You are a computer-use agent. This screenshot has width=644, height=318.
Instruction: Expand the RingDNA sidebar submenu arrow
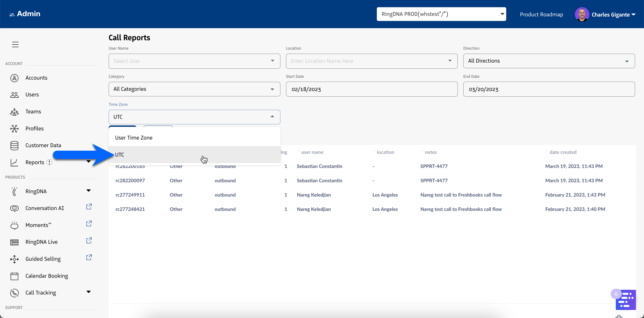click(89, 191)
